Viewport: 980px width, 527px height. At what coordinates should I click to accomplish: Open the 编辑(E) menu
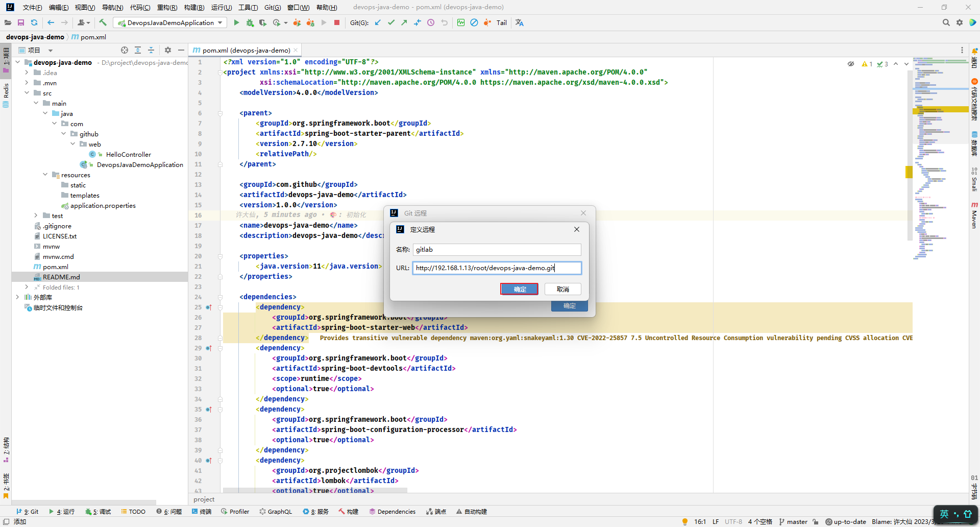(59, 7)
